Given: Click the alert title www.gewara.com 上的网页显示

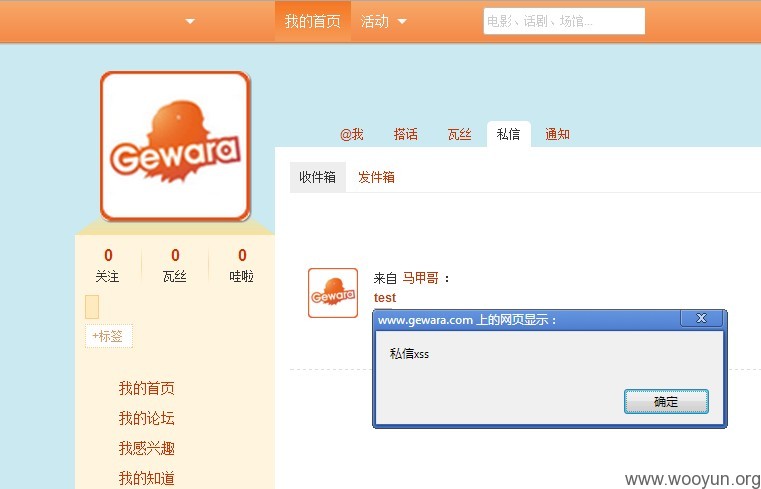Looking at the screenshot, I should (x=466, y=320).
